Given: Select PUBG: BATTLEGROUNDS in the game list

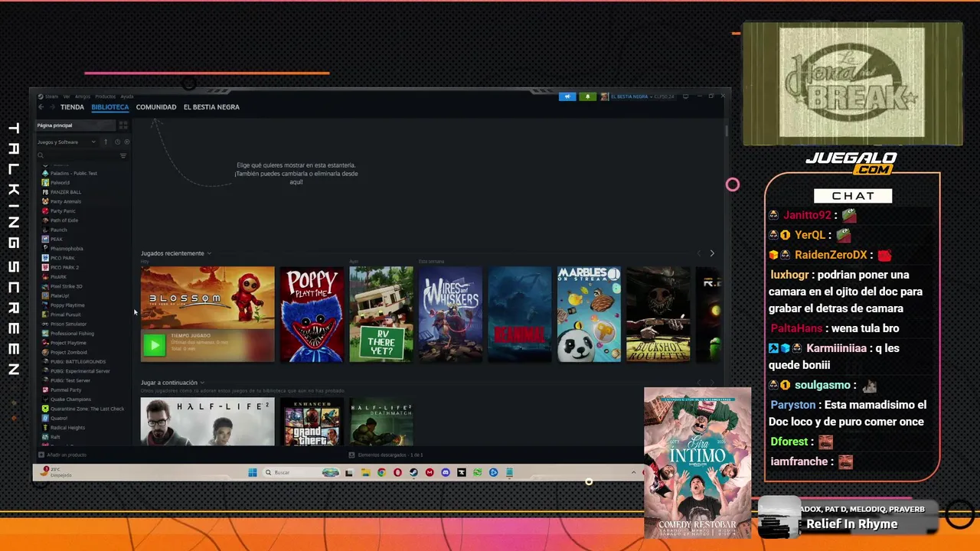Looking at the screenshot, I should [x=78, y=361].
